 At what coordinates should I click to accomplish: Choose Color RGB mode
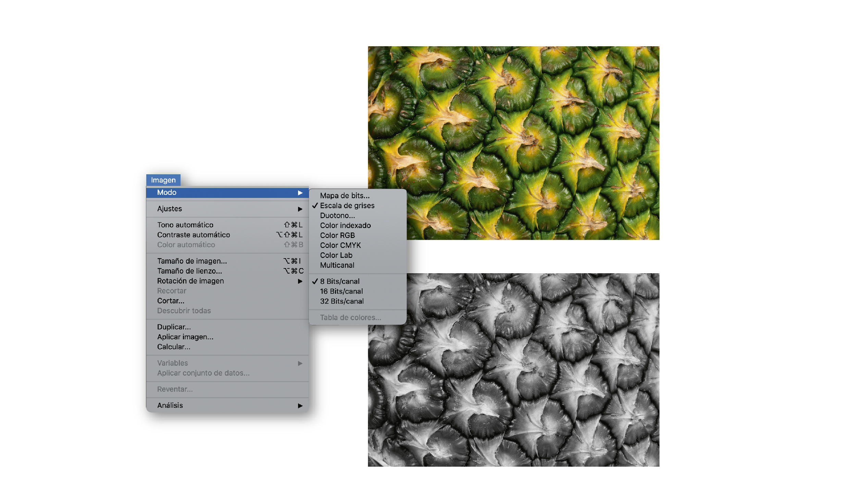tap(337, 236)
